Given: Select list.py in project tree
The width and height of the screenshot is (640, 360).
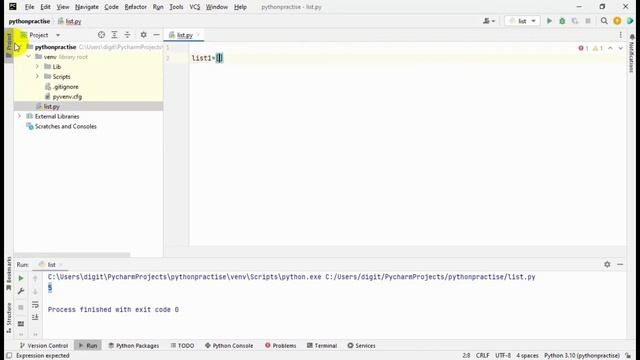Looking at the screenshot, I should tap(51, 107).
